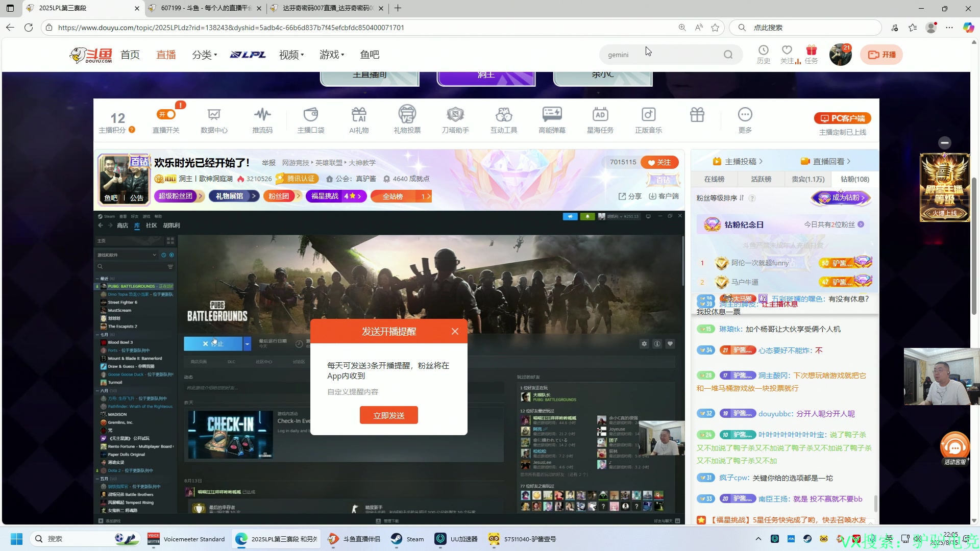Click the search magnifier icon in Douyu header
The height and width of the screenshot is (551, 980).
[728, 55]
